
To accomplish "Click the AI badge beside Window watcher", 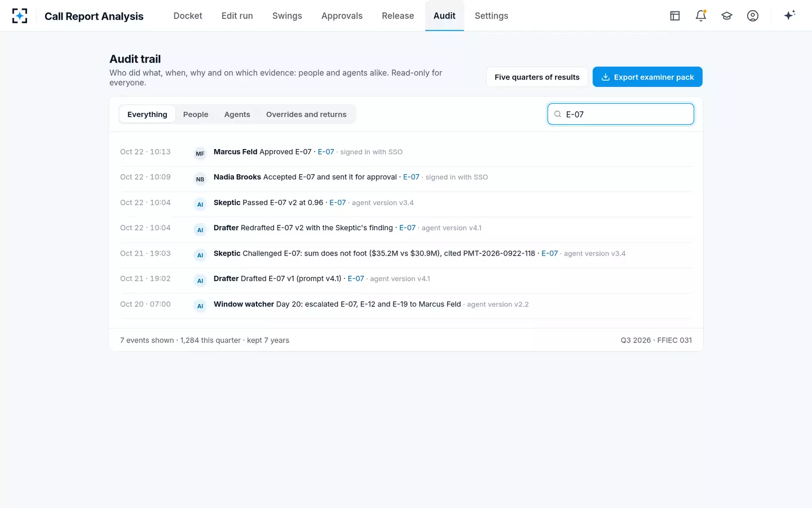I will pyautogui.click(x=200, y=306).
